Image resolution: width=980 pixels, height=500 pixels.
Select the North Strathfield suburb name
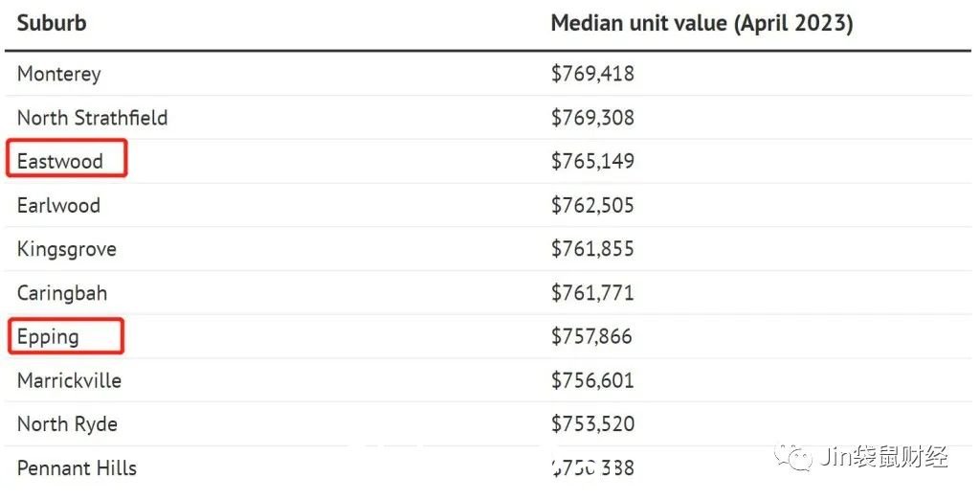92,118
